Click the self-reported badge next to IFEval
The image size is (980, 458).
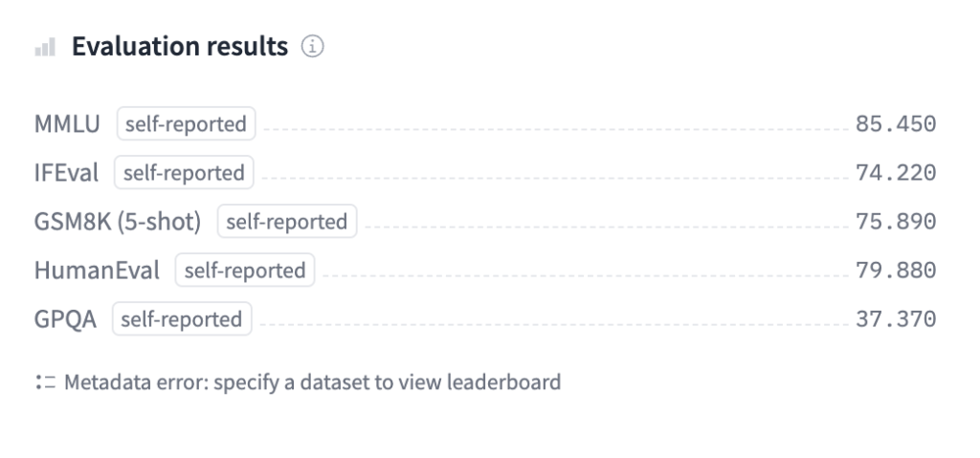184,173
